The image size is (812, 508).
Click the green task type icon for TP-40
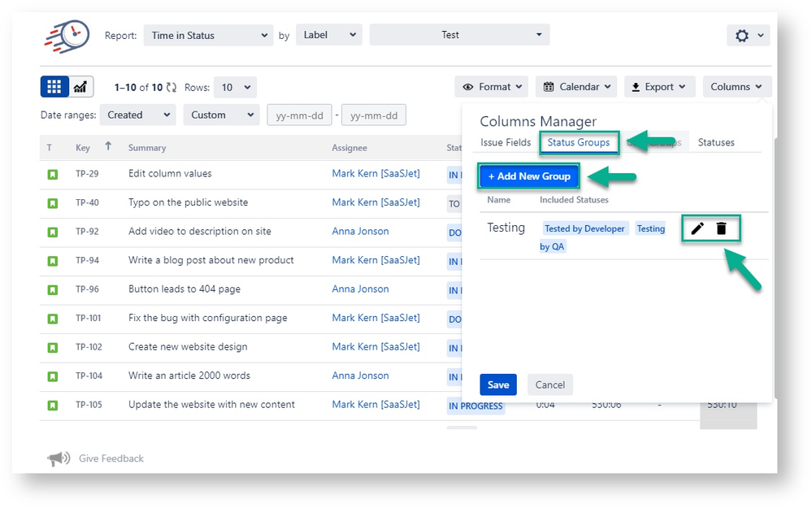tap(53, 203)
